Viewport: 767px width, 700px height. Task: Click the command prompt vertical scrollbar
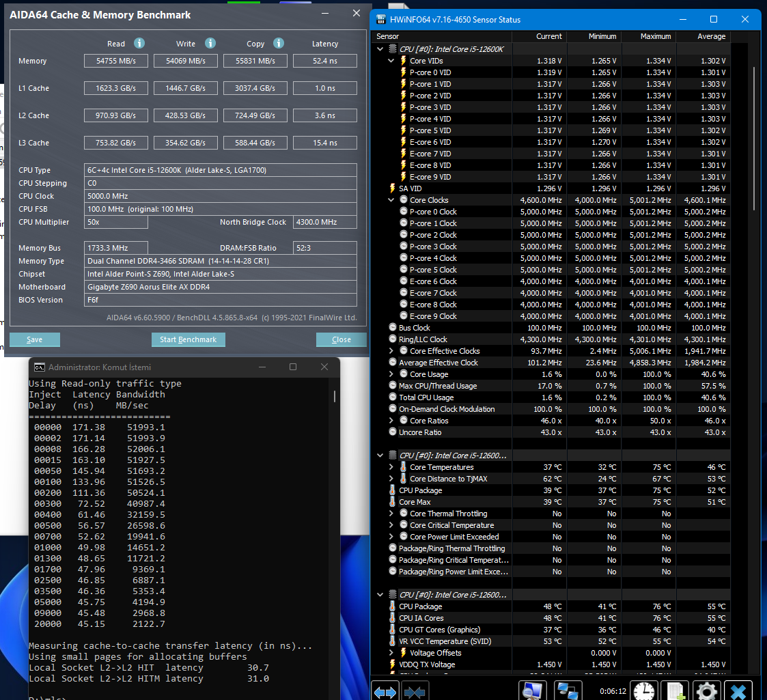335,395
